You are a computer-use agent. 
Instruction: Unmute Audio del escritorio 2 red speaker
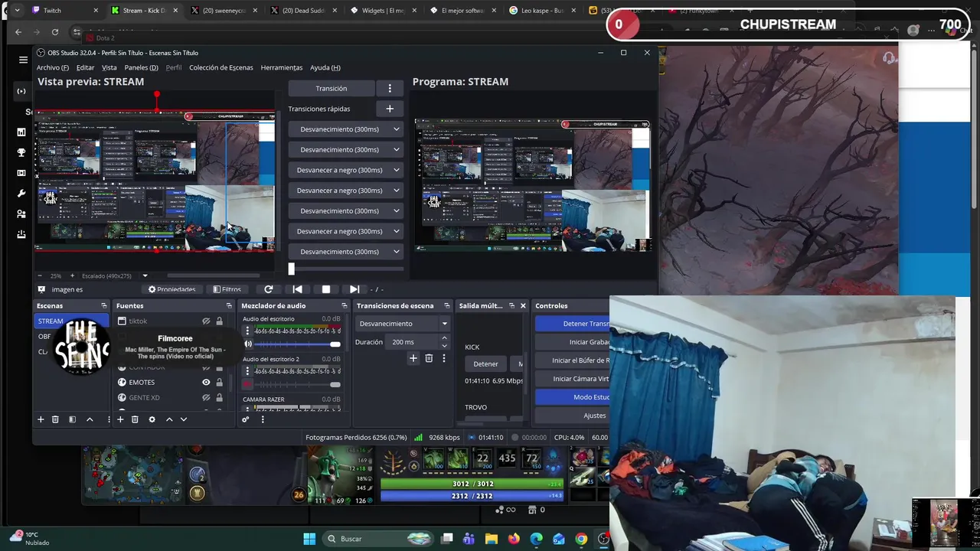pyautogui.click(x=247, y=384)
